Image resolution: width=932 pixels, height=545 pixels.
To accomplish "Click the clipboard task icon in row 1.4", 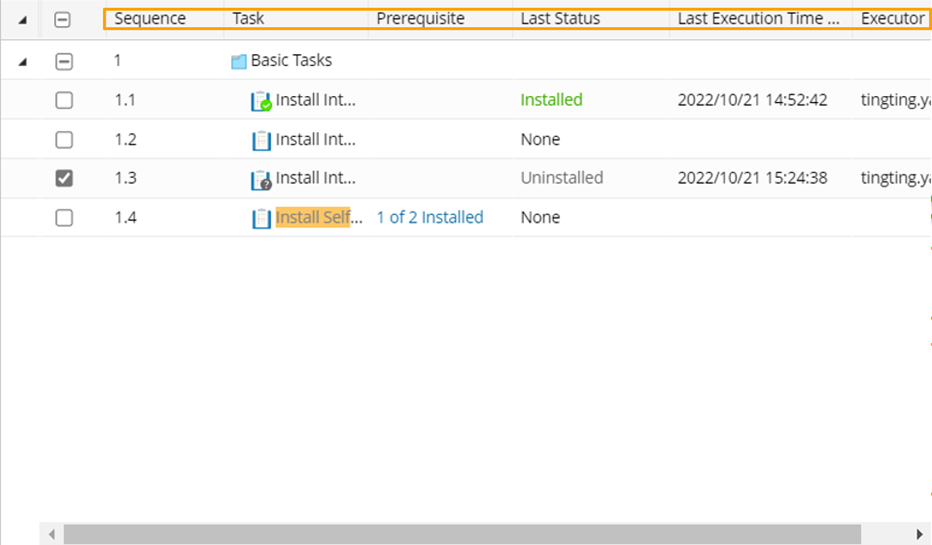I will [261, 218].
